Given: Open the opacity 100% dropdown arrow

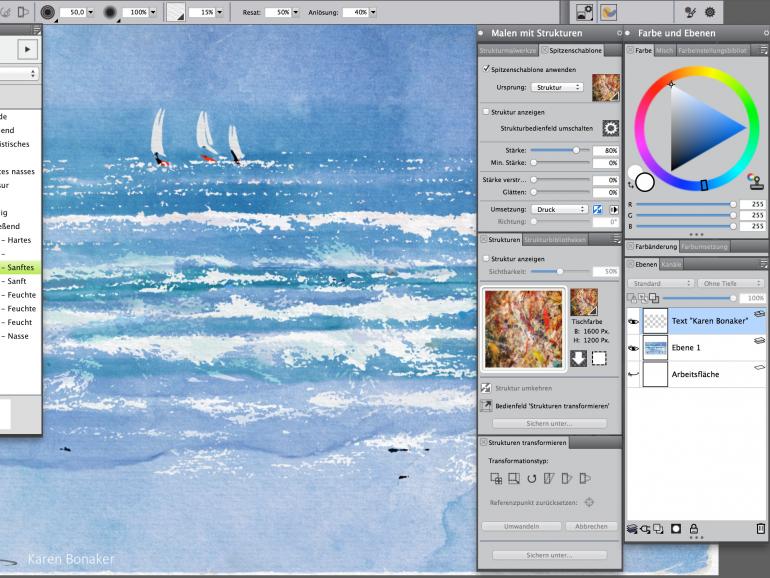Looking at the screenshot, I should 153,12.
